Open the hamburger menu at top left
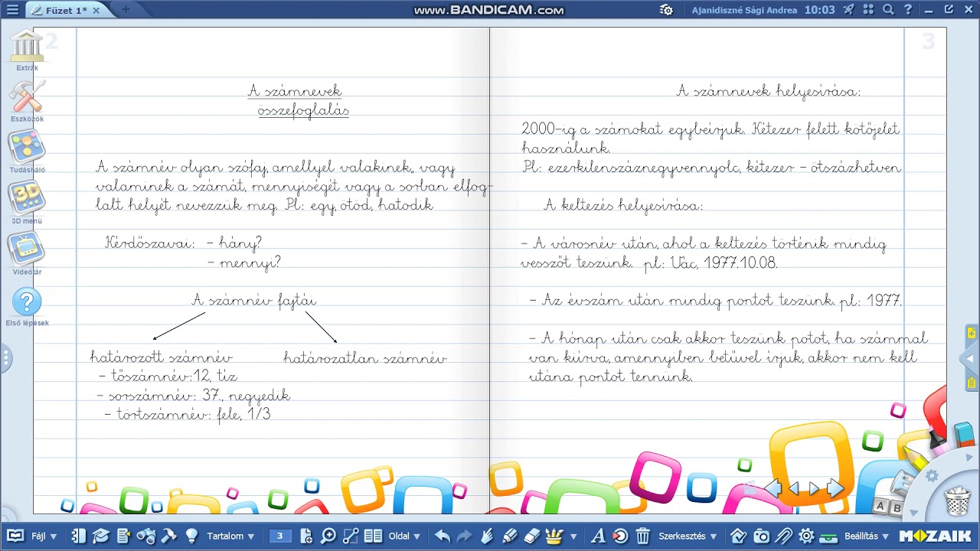 click(12, 10)
